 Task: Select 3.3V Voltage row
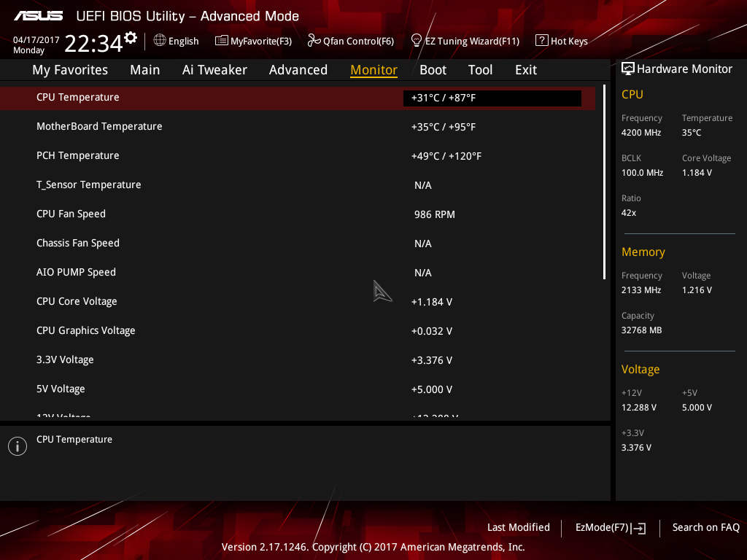pos(298,360)
